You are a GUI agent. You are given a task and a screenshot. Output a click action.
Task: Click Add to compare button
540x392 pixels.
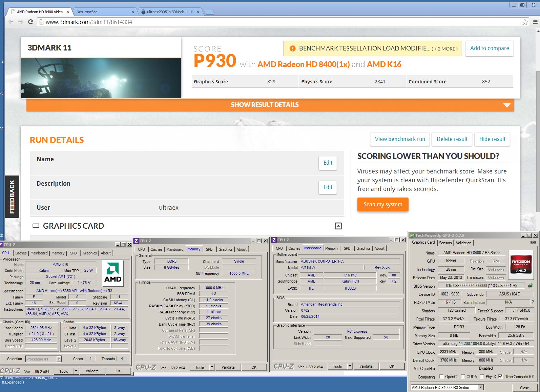pos(489,48)
